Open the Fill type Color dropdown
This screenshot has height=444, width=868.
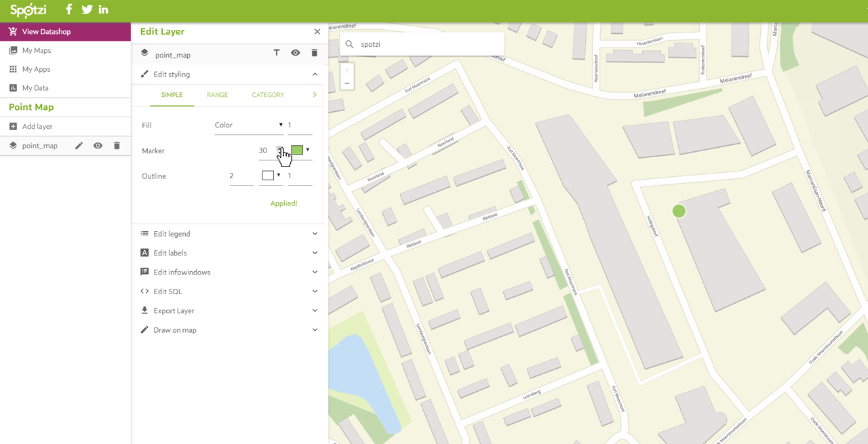tap(248, 125)
